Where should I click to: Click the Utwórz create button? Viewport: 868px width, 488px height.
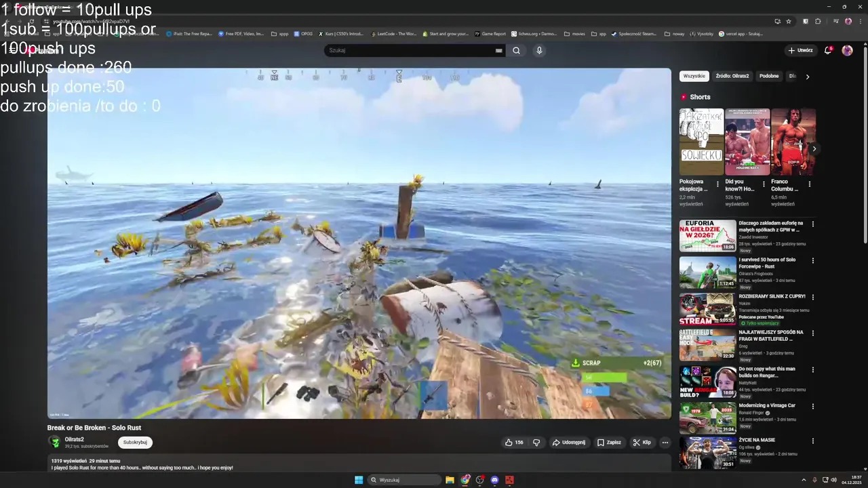[800, 50]
